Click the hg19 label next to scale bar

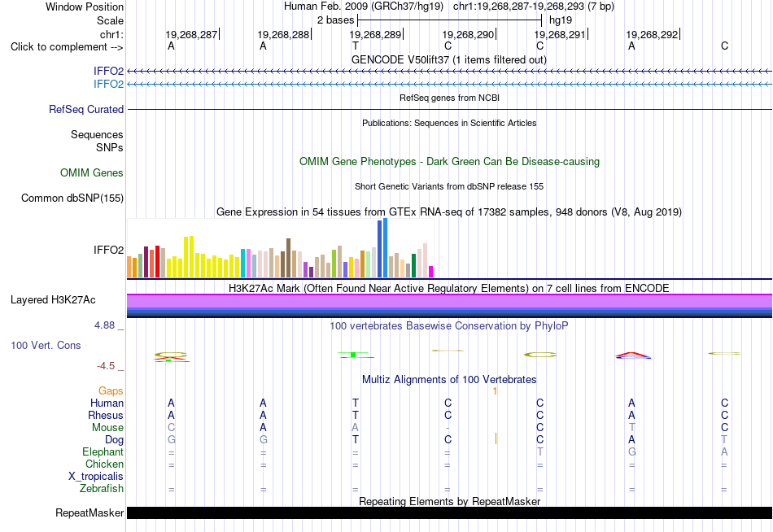click(x=561, y=20)
